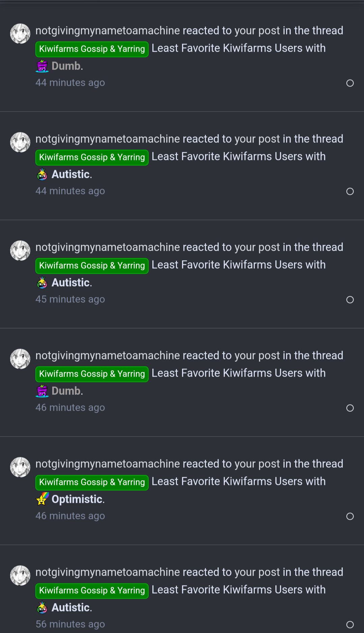Click the Dumb reaction icon from 46 minutes ago

click(42, 391)
